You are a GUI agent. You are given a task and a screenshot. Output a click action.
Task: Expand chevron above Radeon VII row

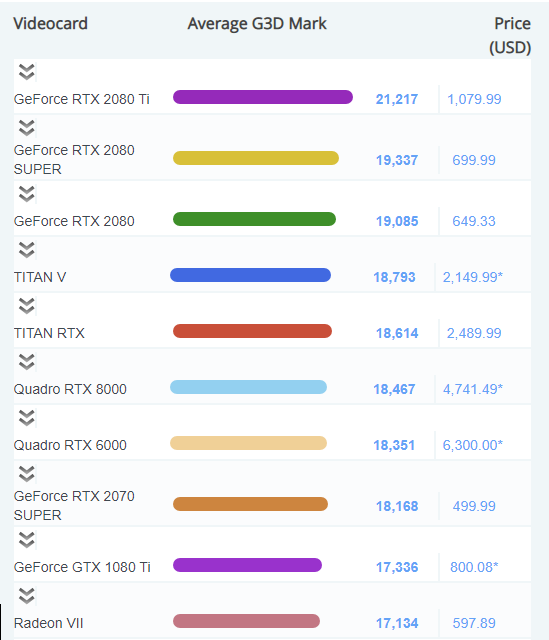(27, 596)
